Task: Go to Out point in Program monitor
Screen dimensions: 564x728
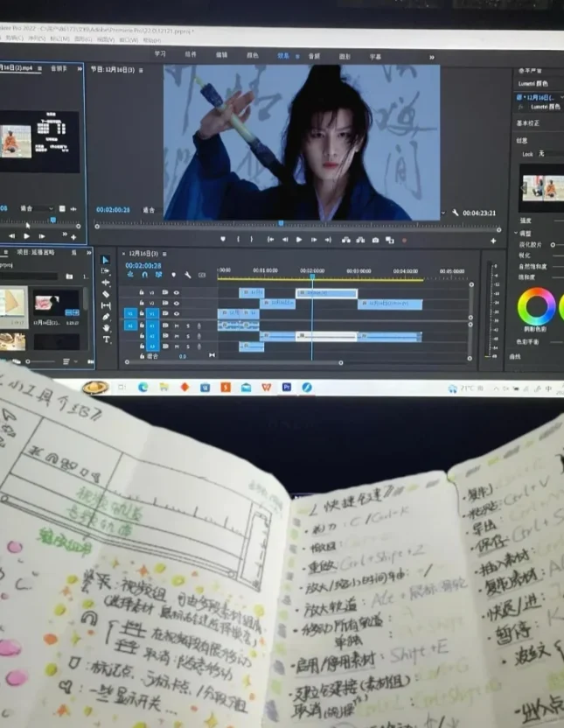Action: [329, 240]
